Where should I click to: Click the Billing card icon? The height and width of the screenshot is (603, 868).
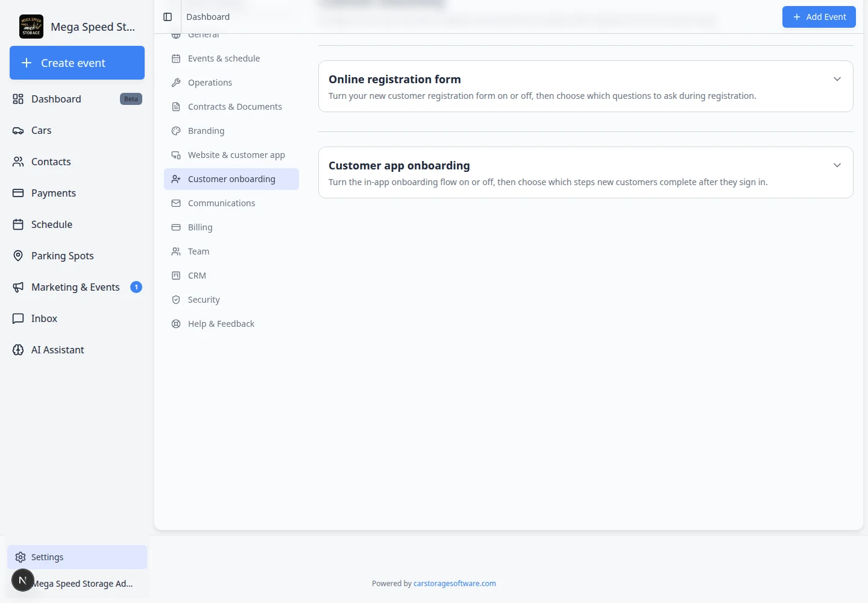[176, 227]
